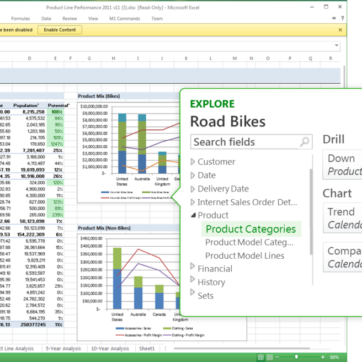Minimize the Excel window

tap(312, 7)
